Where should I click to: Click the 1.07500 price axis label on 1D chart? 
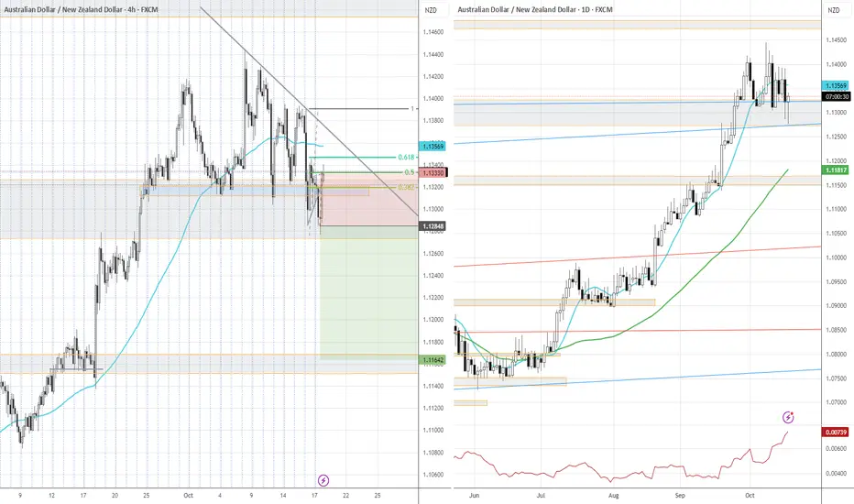tap(836, 378)
